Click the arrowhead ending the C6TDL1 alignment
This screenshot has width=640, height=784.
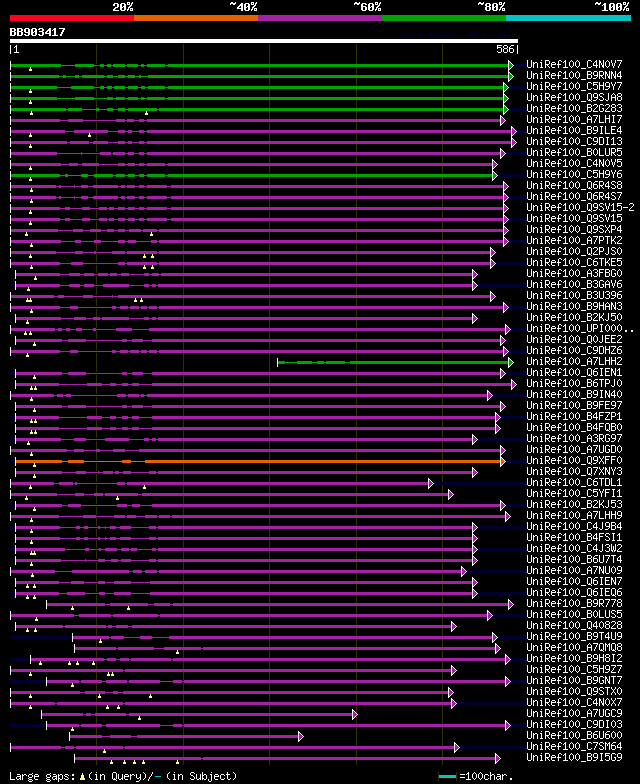point(431,484)
